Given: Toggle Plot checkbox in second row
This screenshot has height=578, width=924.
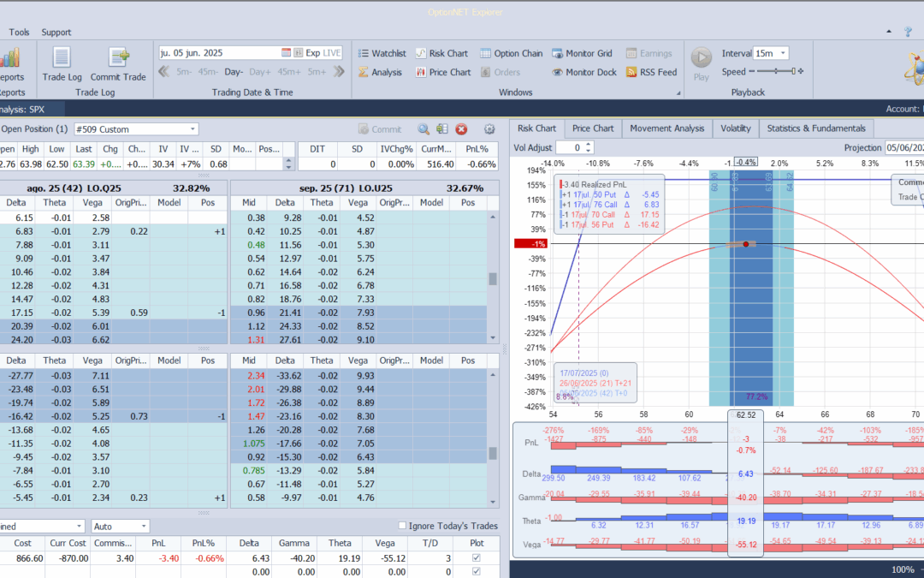Looking at the screenshot, I should click(477, 572).
